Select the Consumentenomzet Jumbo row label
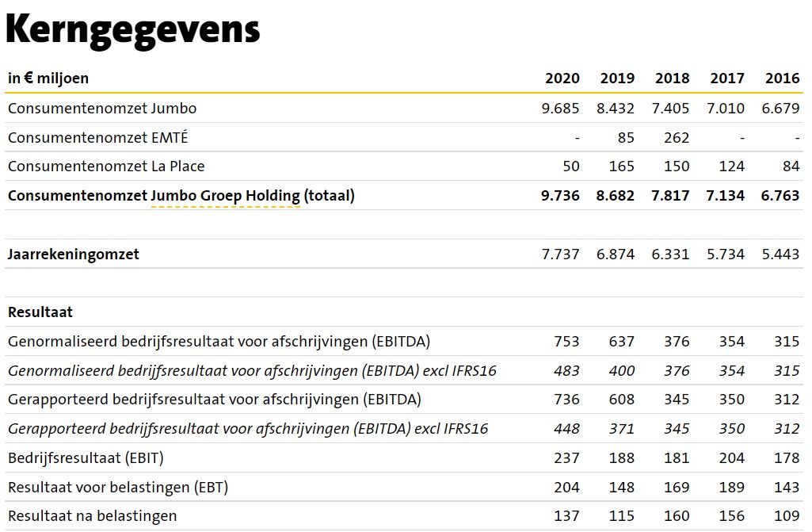This screenshot has width=812, height=532. (102, 109)
